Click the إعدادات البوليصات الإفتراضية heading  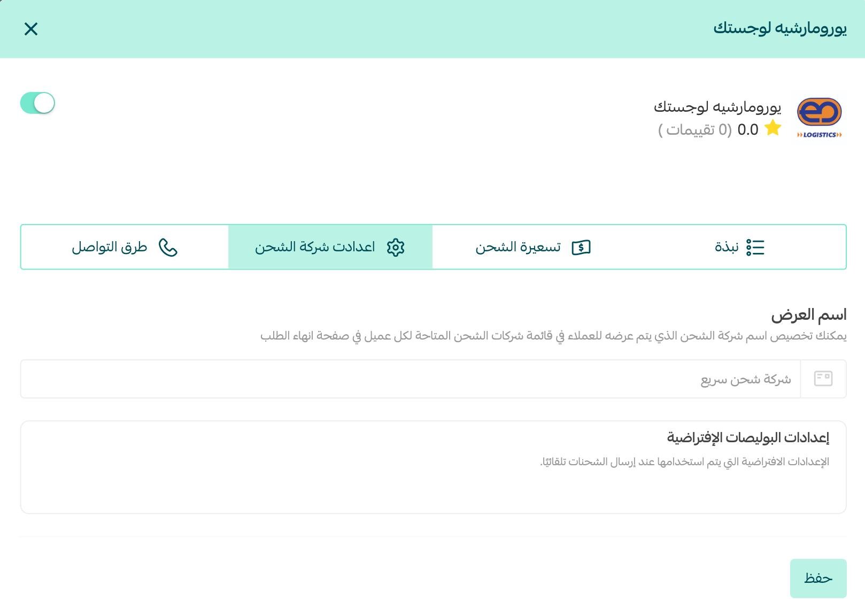pos(748,437)
